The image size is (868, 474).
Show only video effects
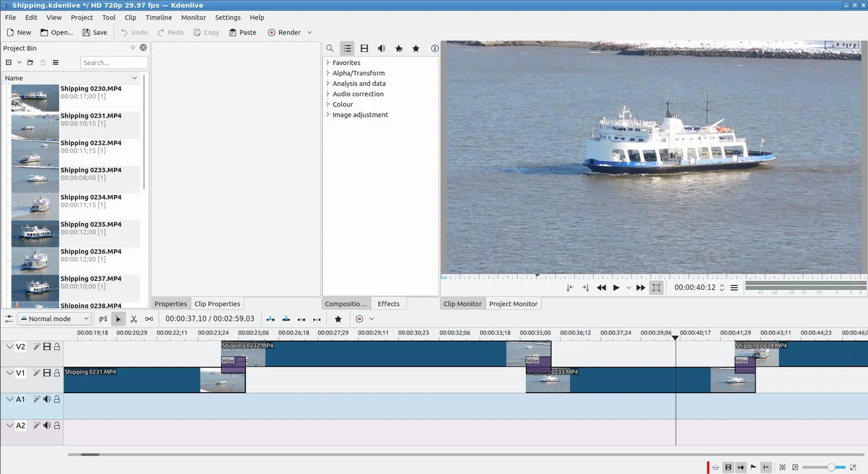365,48
